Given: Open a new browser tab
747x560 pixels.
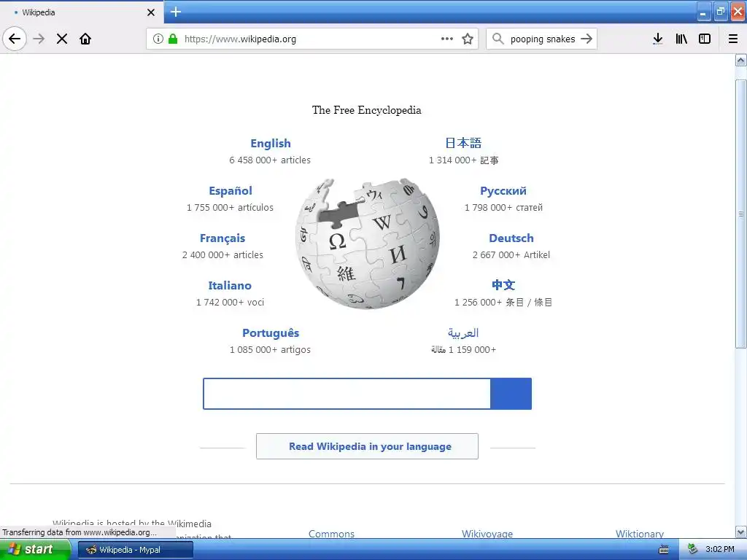Looking at the screenshot, I should coord(176,12).
